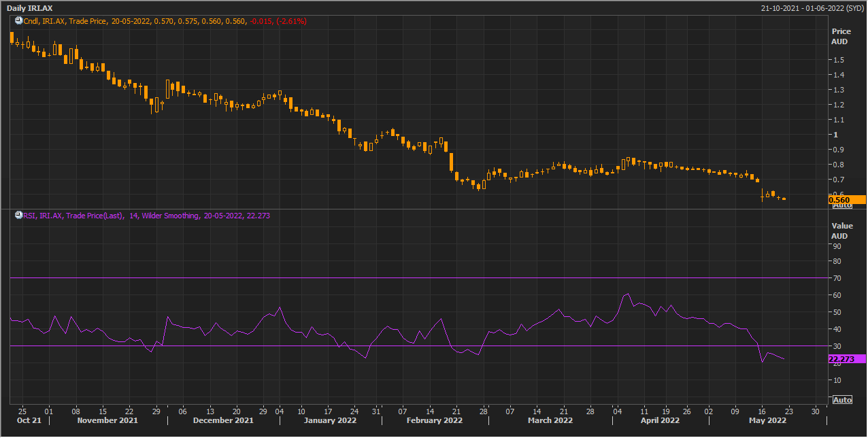Click the 60 label on RSI axis
Image resolution: width=868 pixels, height=438 pixels.
point(837,296)
